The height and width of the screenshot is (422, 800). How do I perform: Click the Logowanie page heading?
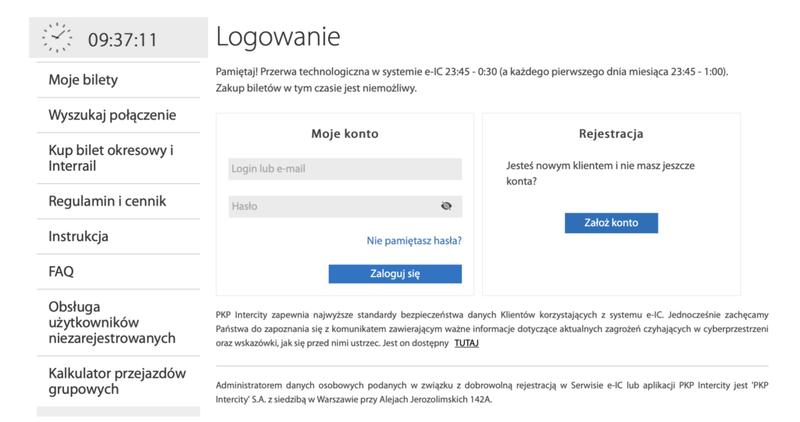click(278, 37)
